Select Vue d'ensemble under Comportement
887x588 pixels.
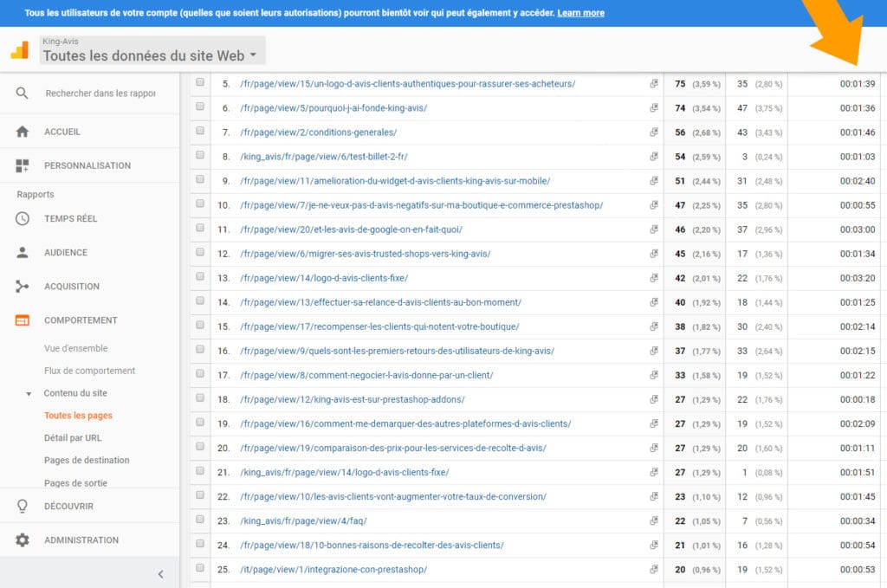coord(76,348)
